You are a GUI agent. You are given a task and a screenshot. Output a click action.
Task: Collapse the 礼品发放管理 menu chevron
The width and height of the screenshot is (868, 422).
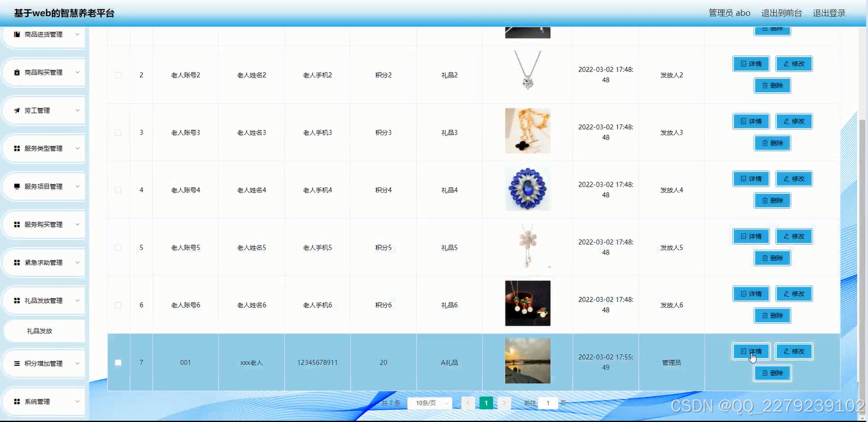click(77, 300)
